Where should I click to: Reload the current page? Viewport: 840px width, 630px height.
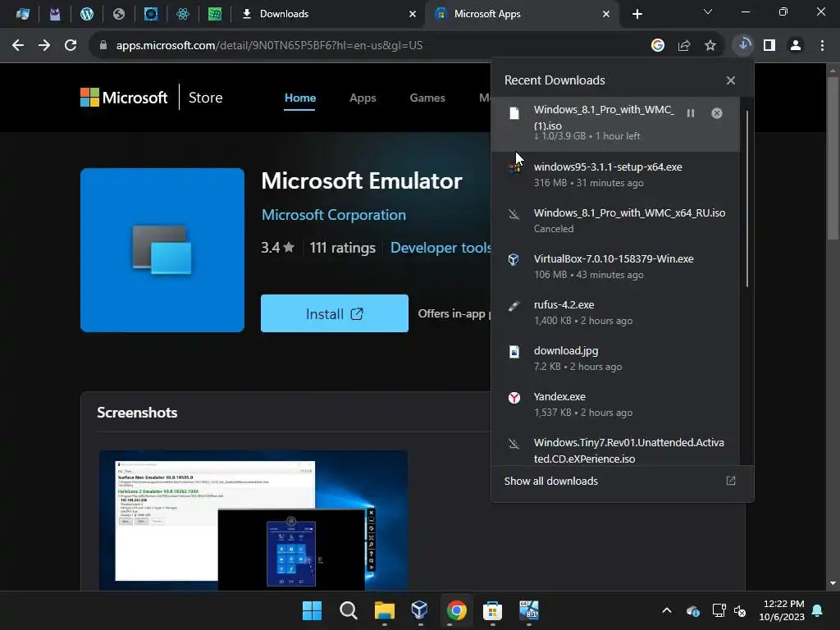click(71, 46)
